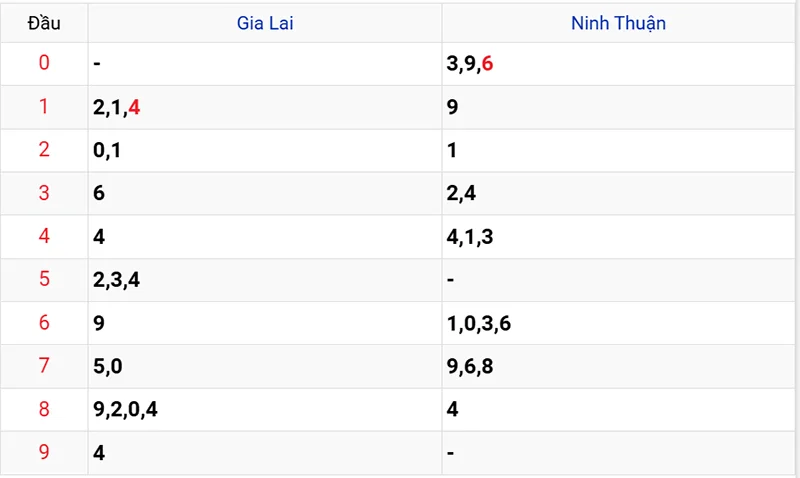Click the Gia Lai column header

pyautogui.click(x=265, y=23)
